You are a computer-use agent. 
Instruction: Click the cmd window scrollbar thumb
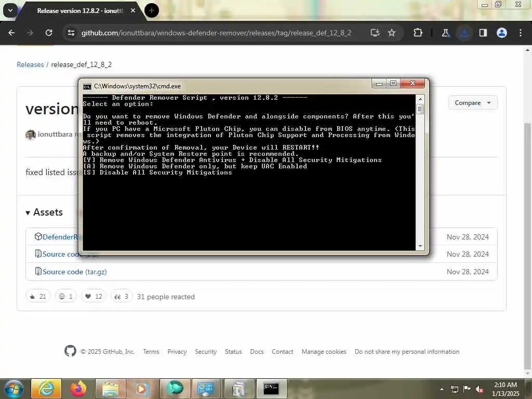tap(420, 109)
